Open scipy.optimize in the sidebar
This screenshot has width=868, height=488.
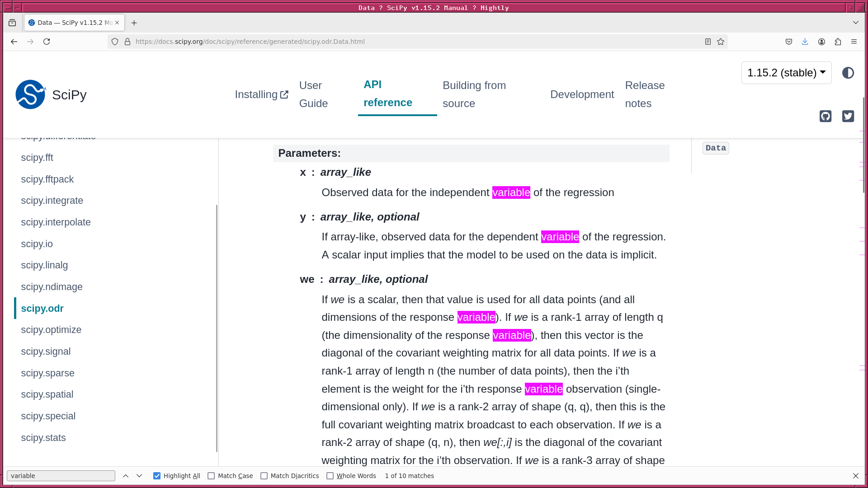click(51, 330)
